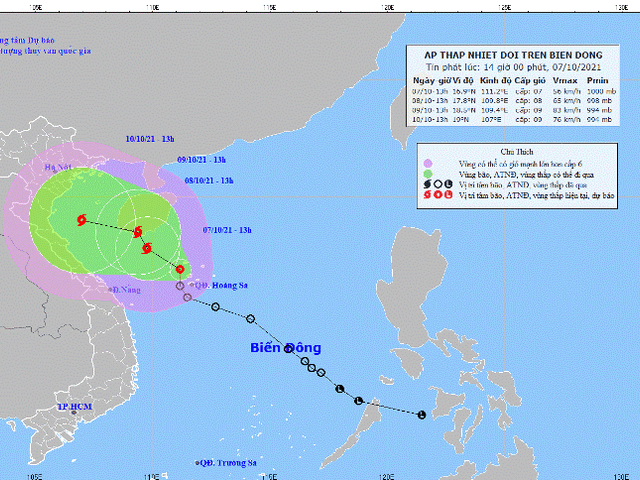The image size is (640, 480).
Task: Click the red current-position marker near Hoàng Sa
Action: pos(180,269)
